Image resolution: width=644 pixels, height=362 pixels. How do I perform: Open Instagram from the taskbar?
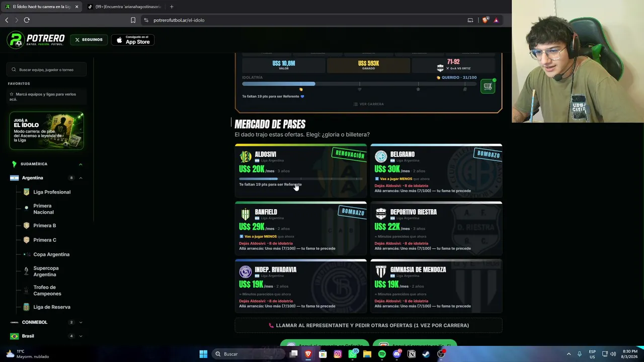338,354
